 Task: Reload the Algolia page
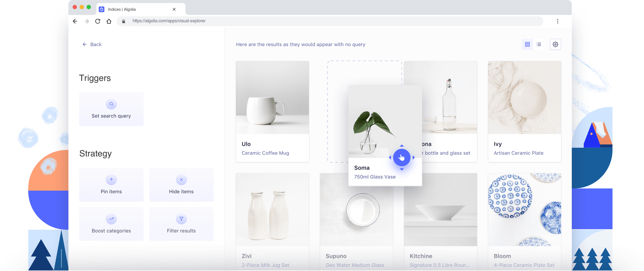tap(98, 21)
